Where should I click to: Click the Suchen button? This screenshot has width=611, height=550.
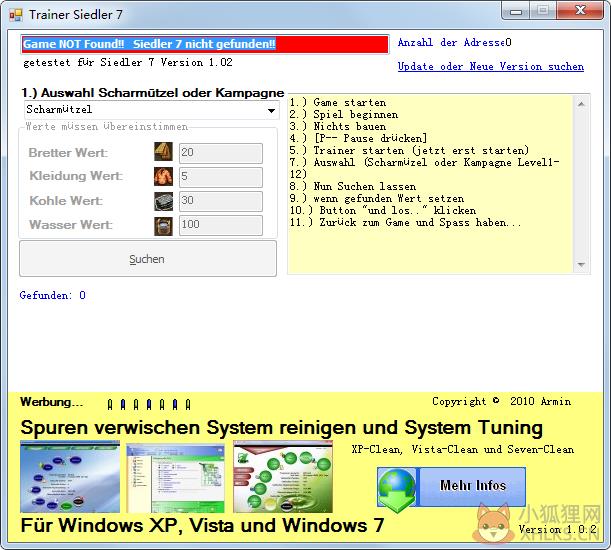pyautogui.click(x=148, y=259)
